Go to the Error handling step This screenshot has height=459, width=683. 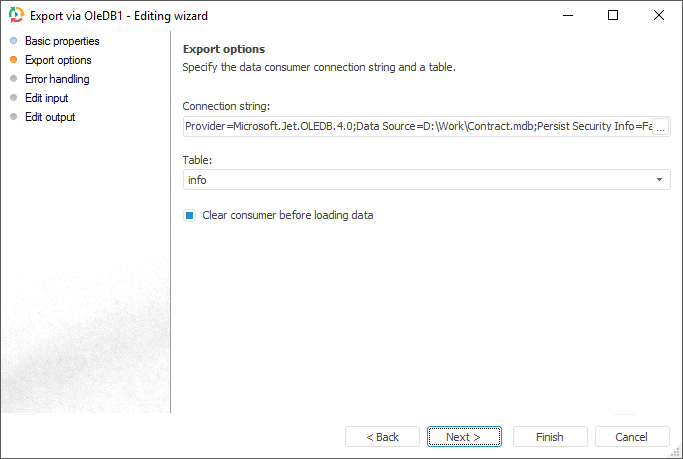click(x=57, y=79)
